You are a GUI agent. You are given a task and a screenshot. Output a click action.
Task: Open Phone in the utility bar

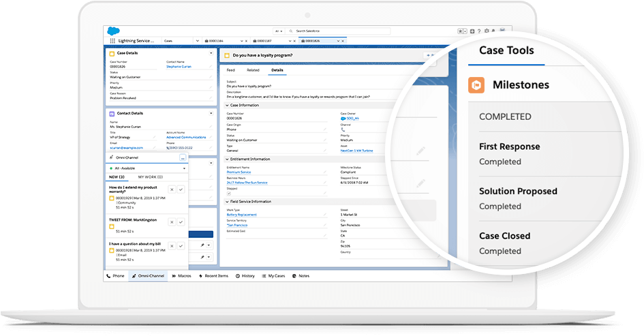116,276
